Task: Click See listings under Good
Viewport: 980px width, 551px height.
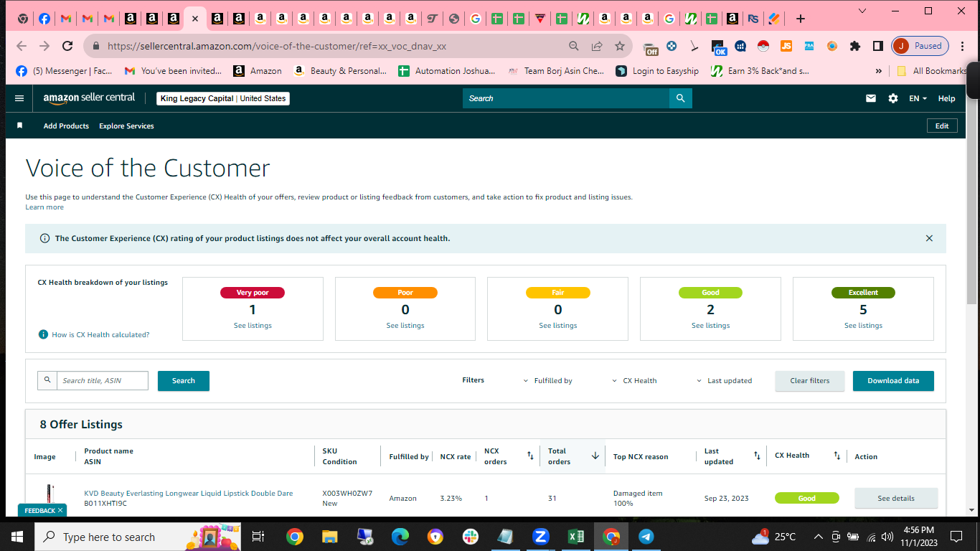Action: 710,326
